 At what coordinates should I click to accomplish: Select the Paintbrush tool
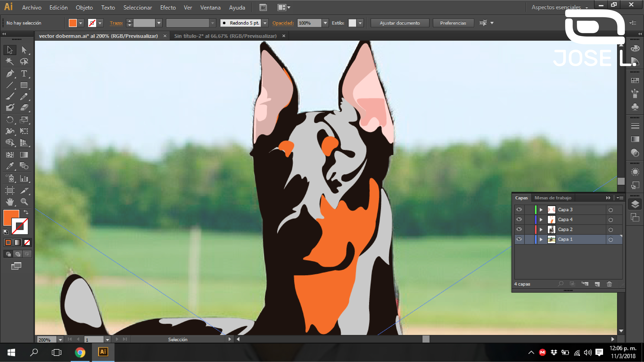coord(10,96)
